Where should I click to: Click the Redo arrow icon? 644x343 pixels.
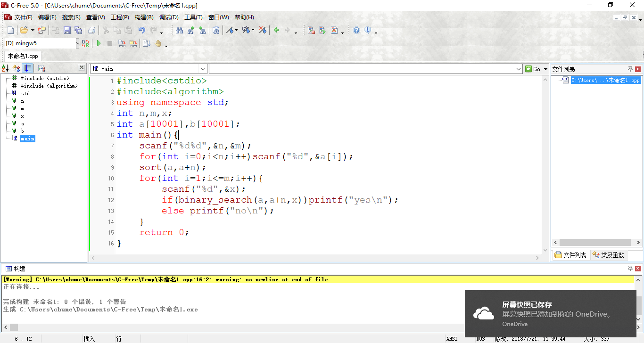pos(153,30)
